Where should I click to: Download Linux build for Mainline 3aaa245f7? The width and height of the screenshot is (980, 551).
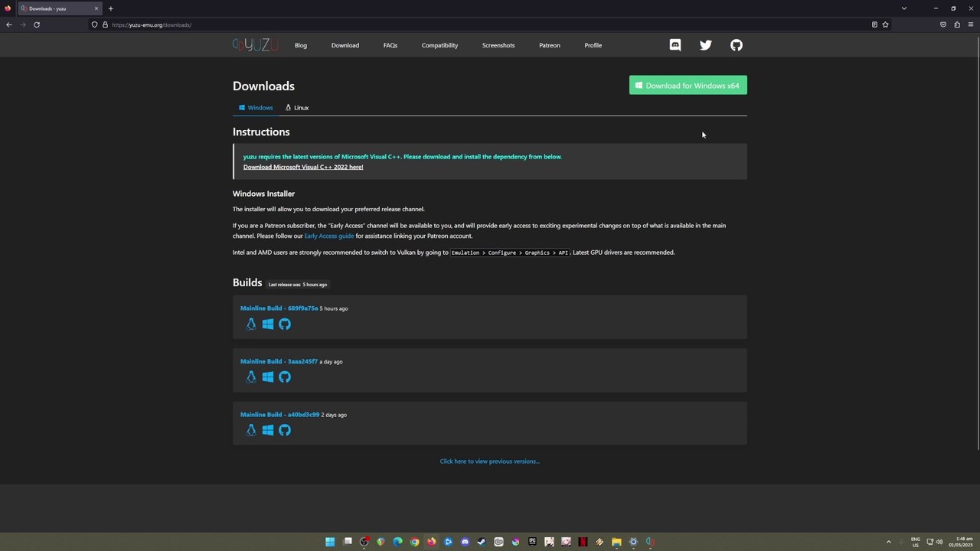pyautogui.click(x=250, y=377)
